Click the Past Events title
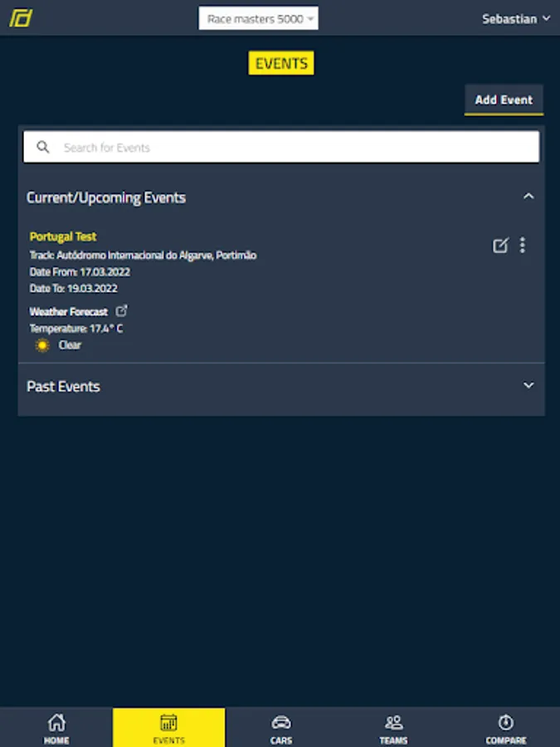Screen dimensions: 560x747 63,386
